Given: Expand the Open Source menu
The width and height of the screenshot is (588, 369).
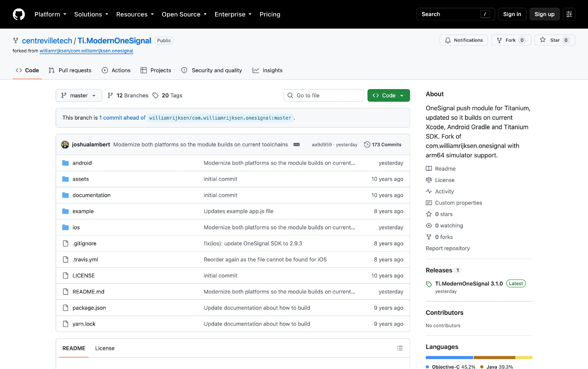Looking at the screenshot, I should (184, 14).
